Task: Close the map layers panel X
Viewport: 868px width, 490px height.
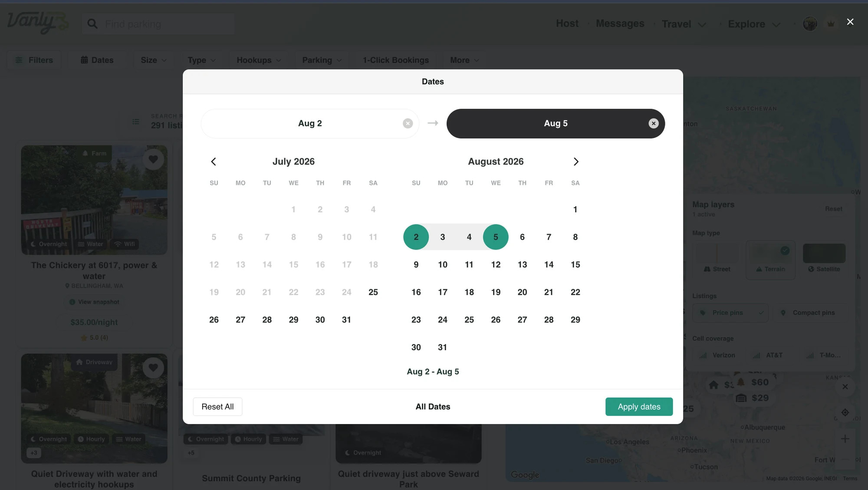Action: pyautogui.click(x=845, y=387)
